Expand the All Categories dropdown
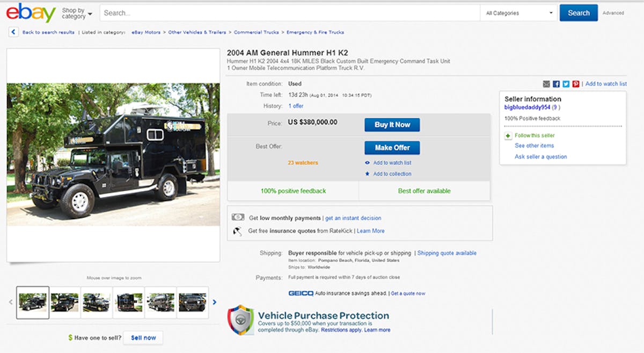Viewport: 644px width, 353px height. pyautogui.click(x=519, y=13)
